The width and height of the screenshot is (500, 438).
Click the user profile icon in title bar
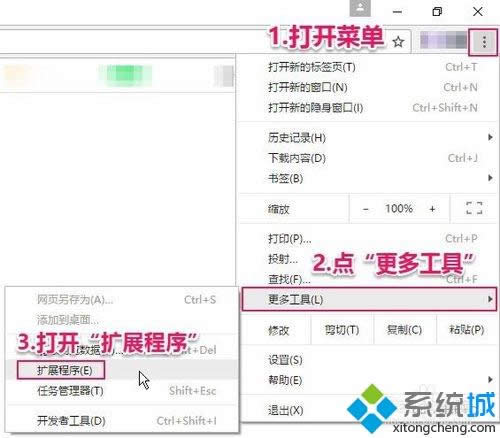tap(360, 9)
